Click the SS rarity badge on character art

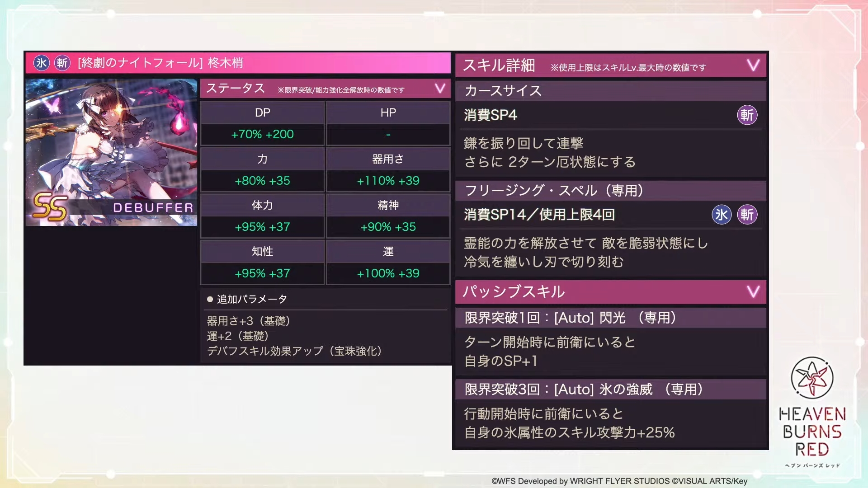pyautogui.click(x=50, y=207)
